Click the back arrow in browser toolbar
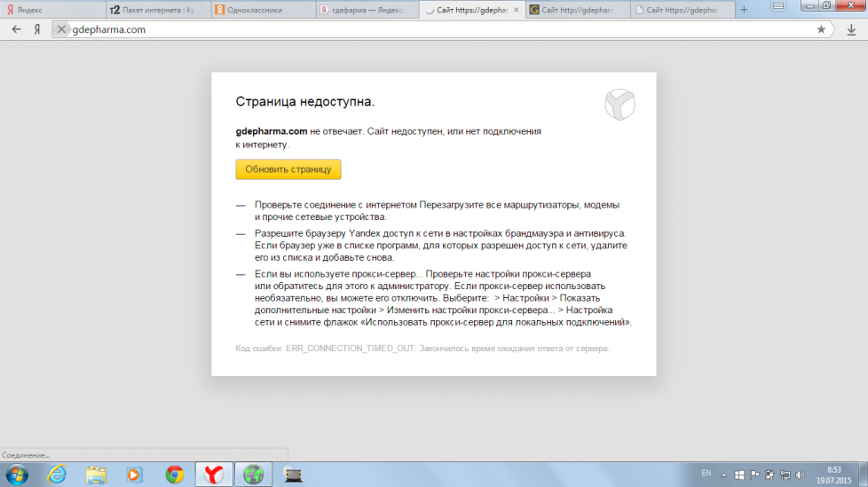The height and width of the screenshot is (487, 868). click(x=16, y=29)
